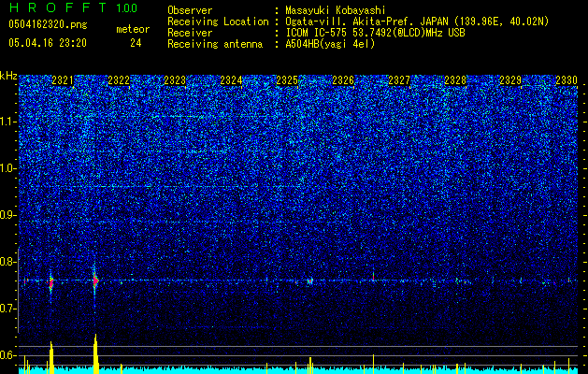
Task: Click the meteor count value 24
Action: point(136,43)
